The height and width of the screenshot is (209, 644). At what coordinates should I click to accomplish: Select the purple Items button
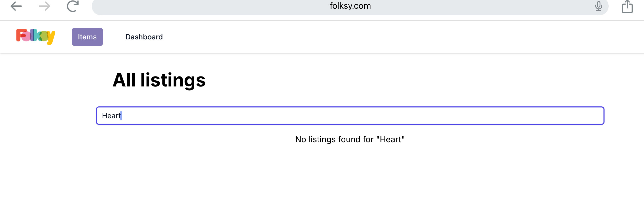[87, 37]
